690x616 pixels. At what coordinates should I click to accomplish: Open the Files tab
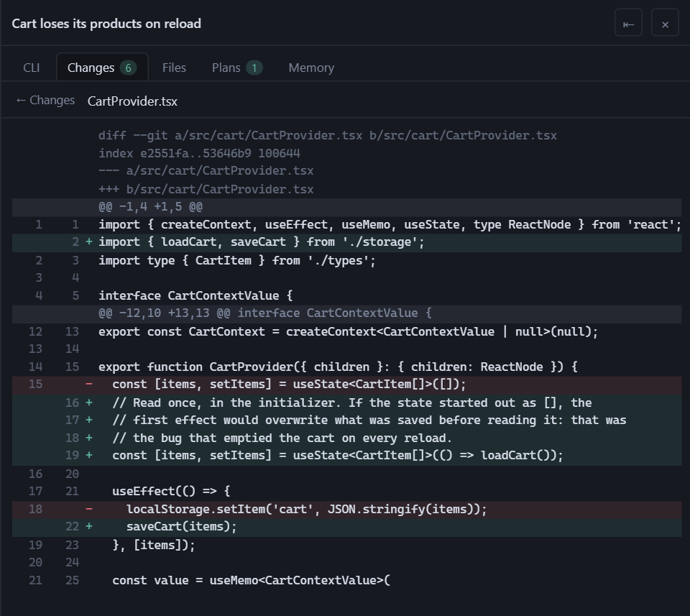click(x=174, y=68)
